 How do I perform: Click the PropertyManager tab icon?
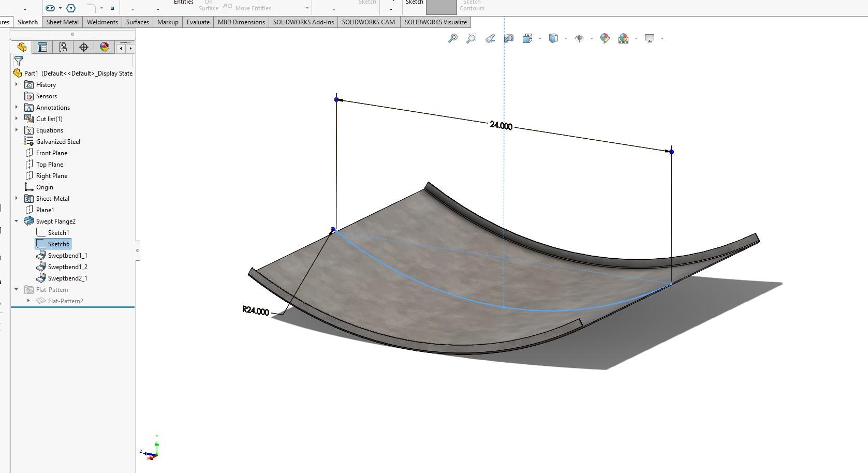click(x=42, y=47)
